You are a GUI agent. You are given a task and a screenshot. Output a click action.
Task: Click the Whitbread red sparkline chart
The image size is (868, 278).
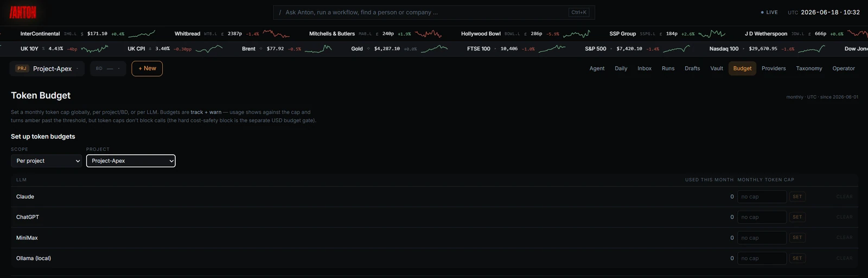click(x=276, y=34)
